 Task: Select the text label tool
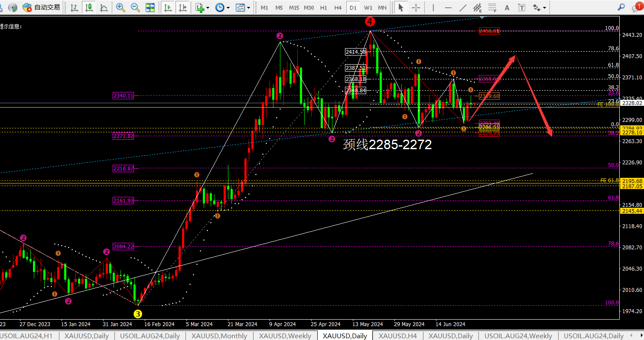point(522,7)
